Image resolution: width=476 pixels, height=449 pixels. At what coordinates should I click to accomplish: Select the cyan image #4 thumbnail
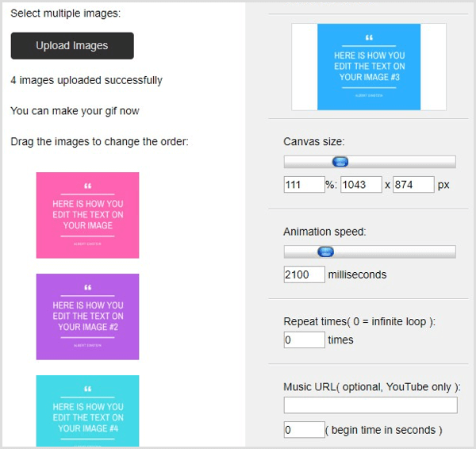(88, 411)
